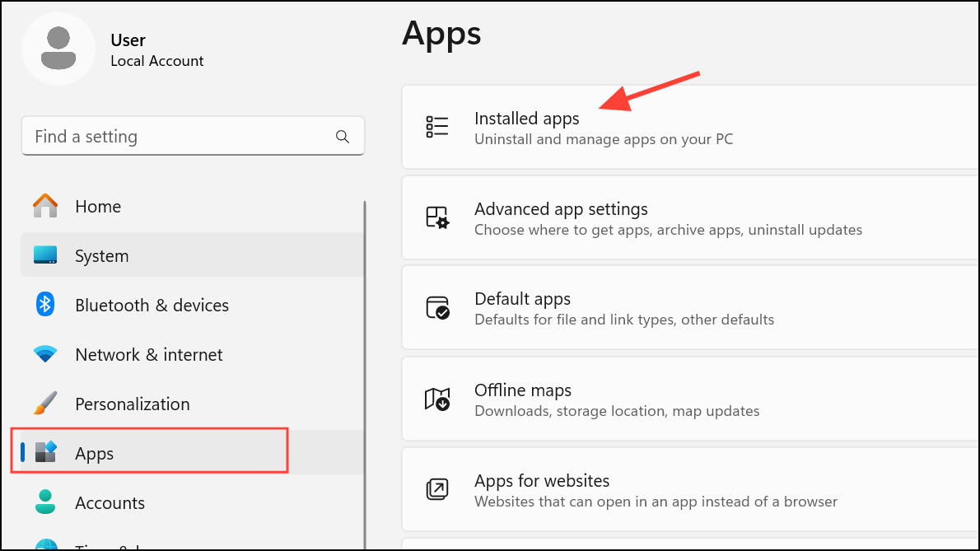This screenshot has width=980, height=551.
Task: Click the System monitor icon
Action: pos(45,254)
